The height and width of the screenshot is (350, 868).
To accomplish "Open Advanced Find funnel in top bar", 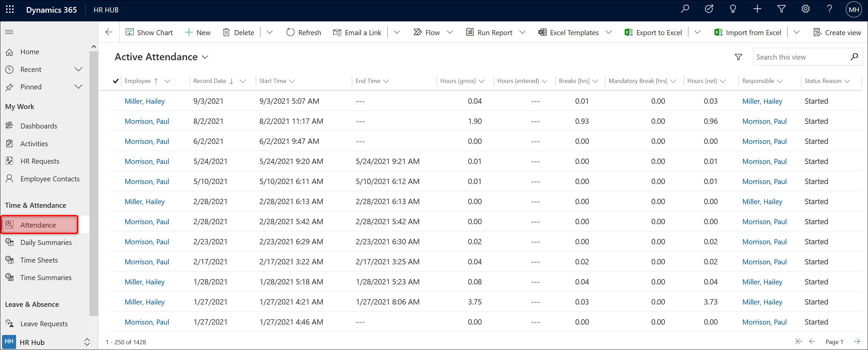I will click(782, 9).
